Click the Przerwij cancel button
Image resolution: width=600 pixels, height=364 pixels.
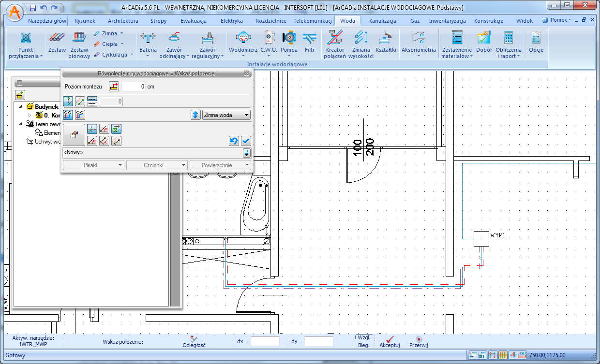click(x=419, y=342)
